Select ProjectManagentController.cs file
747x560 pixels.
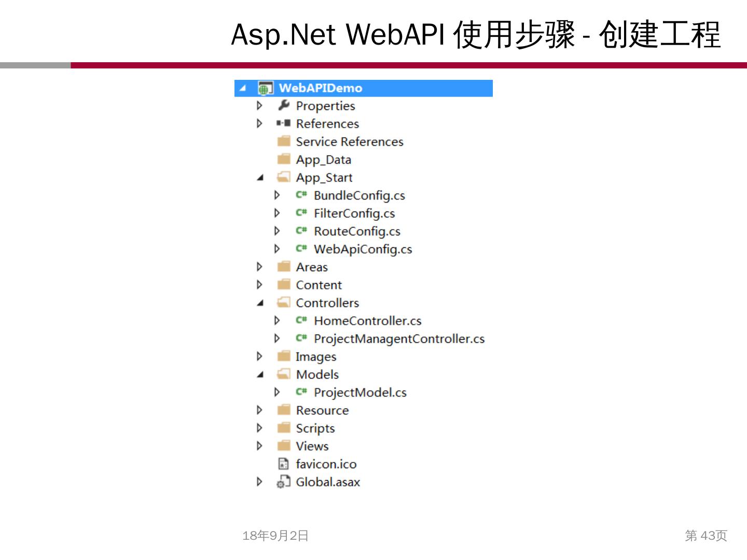(x=399, y=339)
